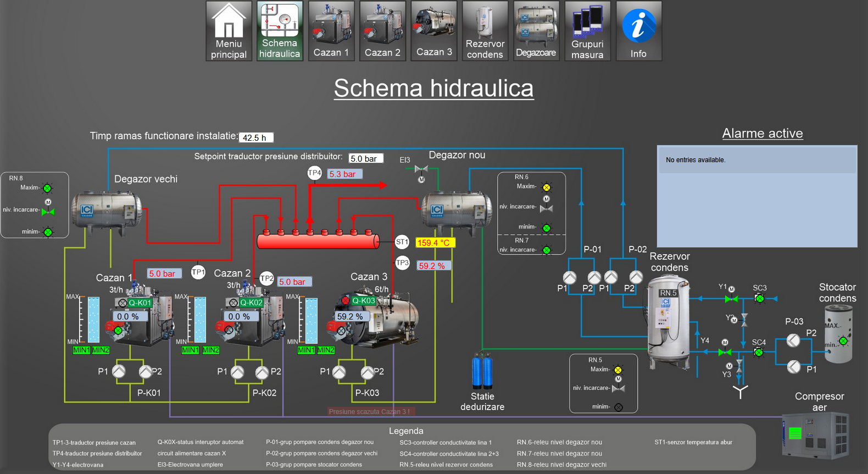Image resolution: width=868 pixels, height=474 pixels.
Task: Toggle the Q-K03 breaker status indicator
Action: coord(346,300)
